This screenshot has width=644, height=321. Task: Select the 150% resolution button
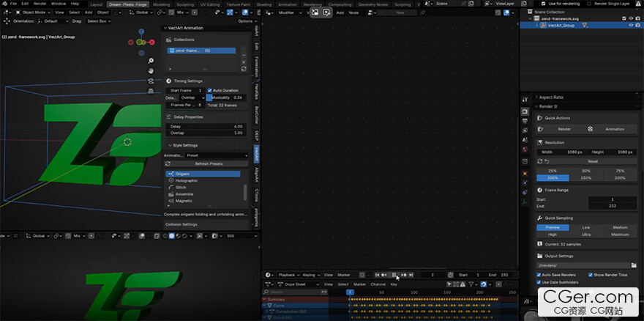click(x=585, y=178)
